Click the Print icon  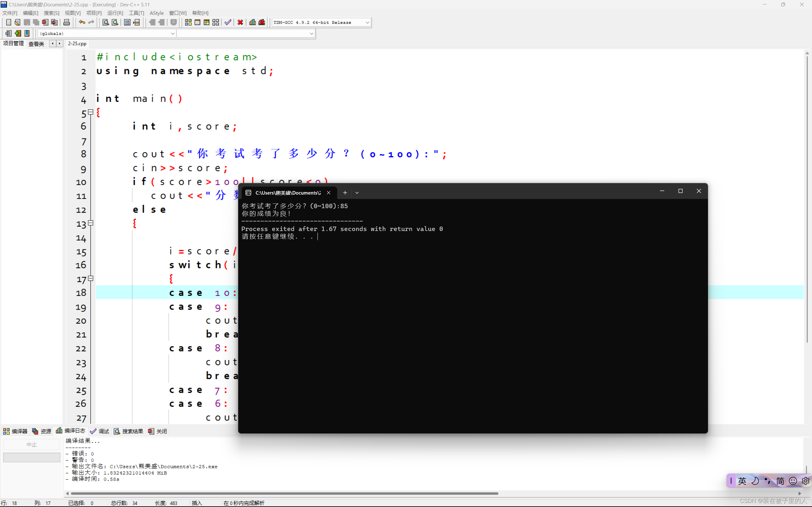coord(66,22)
